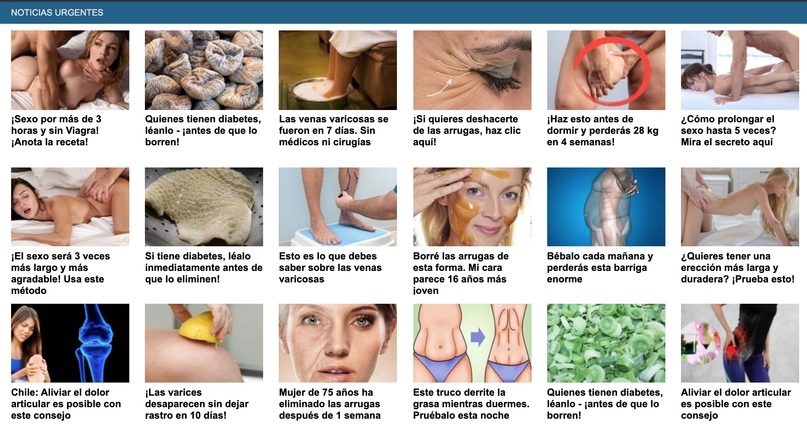Click the blue knee x-ray image
807x431 pixels.
click(x=70, y=343)
